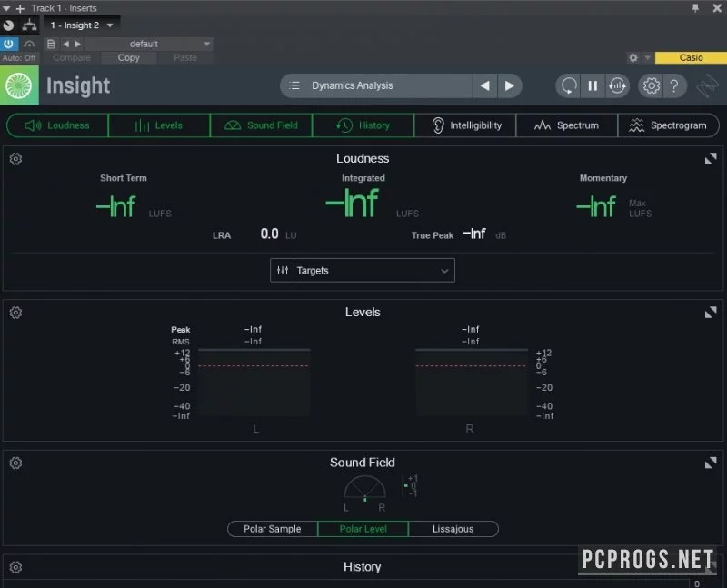Open the host options gear near Casio
Viewport: 727px width, 588px height.
pyautogui.click(x=633, y=57)
